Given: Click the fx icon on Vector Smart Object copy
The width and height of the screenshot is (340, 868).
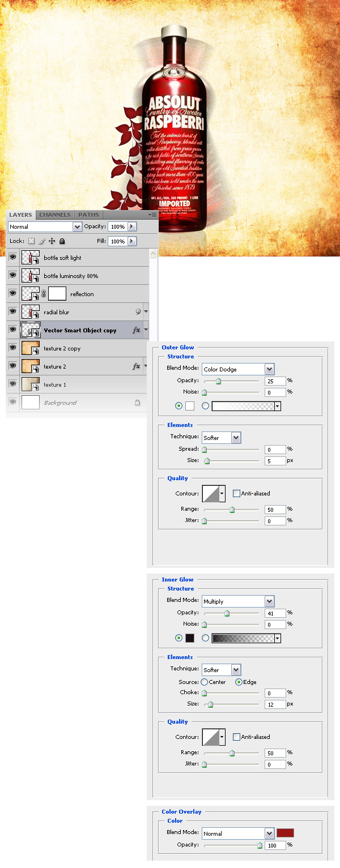Looking at the screenshot, I should point(137,330).
